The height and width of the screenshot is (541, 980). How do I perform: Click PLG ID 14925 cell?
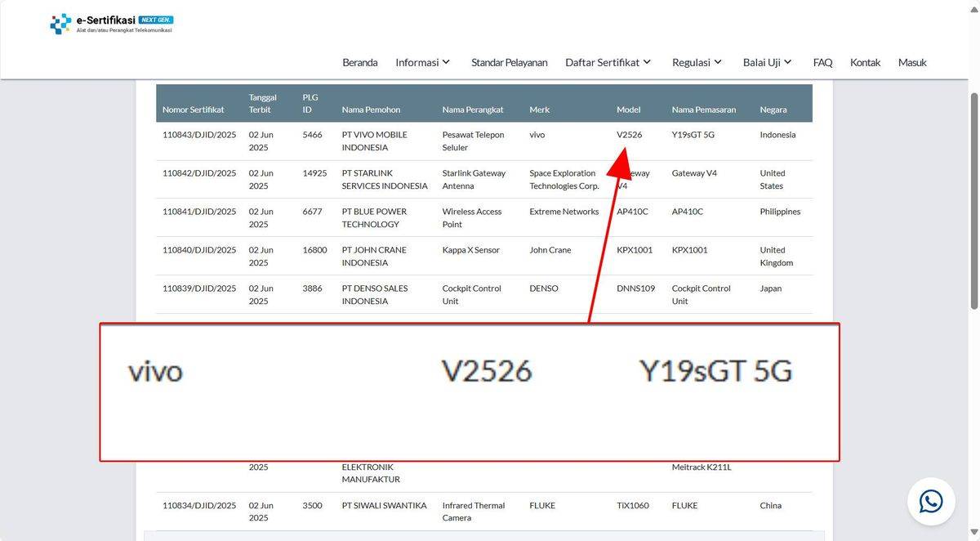(x=314, y=173)
